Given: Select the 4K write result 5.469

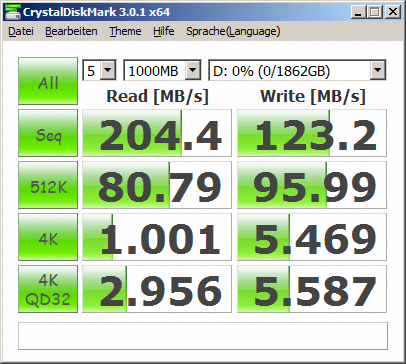Looking at the screenshot, I should (312, 237).
